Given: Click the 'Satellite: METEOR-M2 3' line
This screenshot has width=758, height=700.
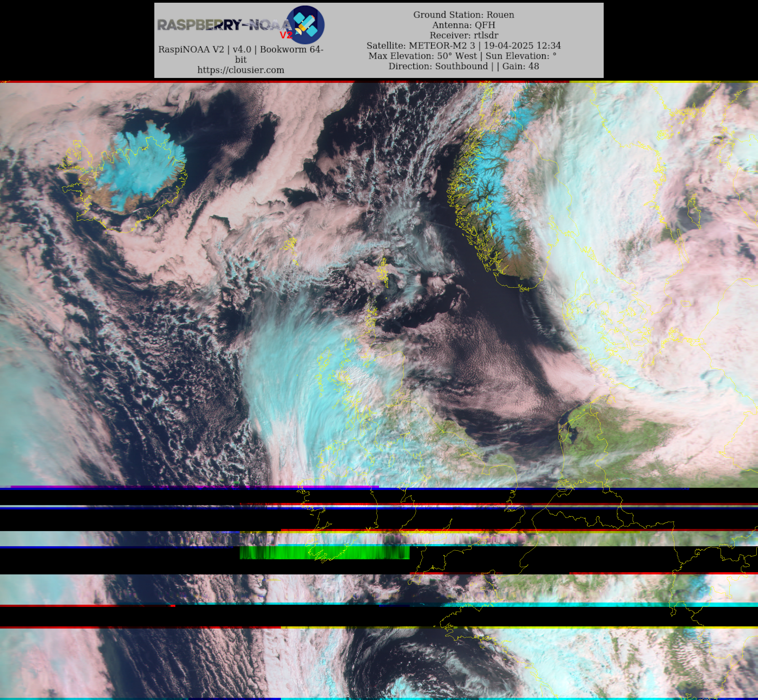Looking at the screenshot, I should pos(463,45).
